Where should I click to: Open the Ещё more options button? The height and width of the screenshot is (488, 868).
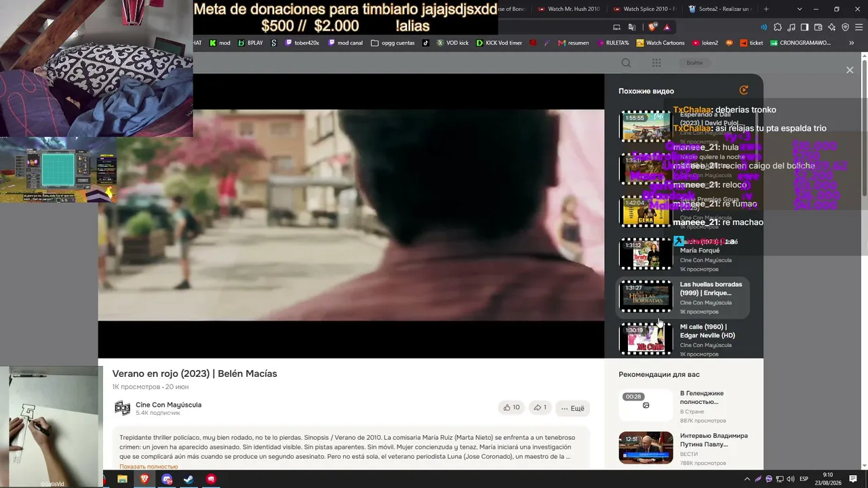pos(572,408)
